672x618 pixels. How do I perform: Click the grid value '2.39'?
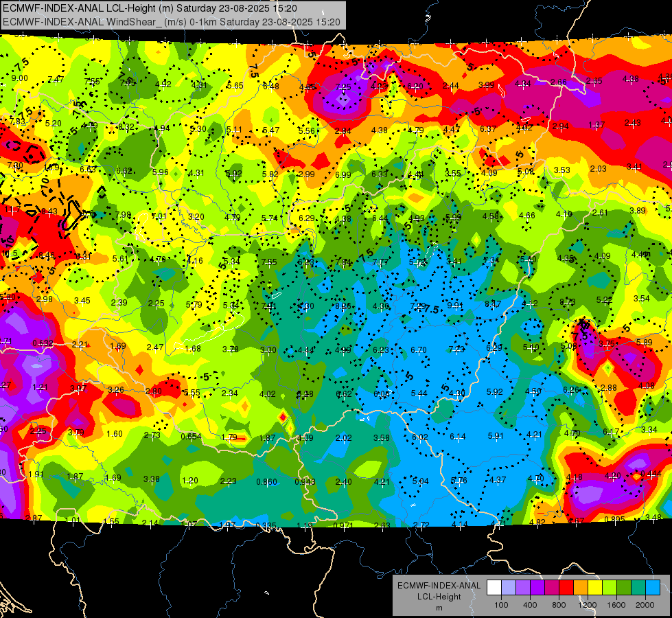pyautogui.click(x=119, y=302)
